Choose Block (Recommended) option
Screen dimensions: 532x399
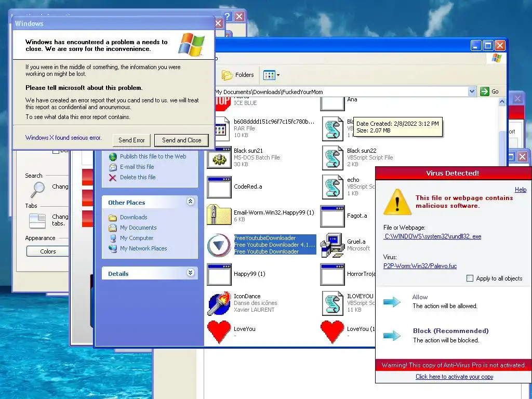click(450, 331)
